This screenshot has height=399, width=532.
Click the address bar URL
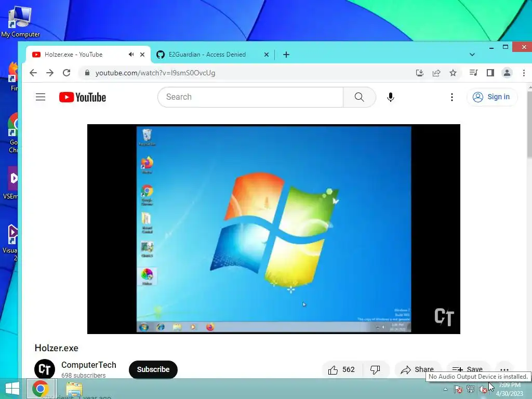[x=155, y=73]
